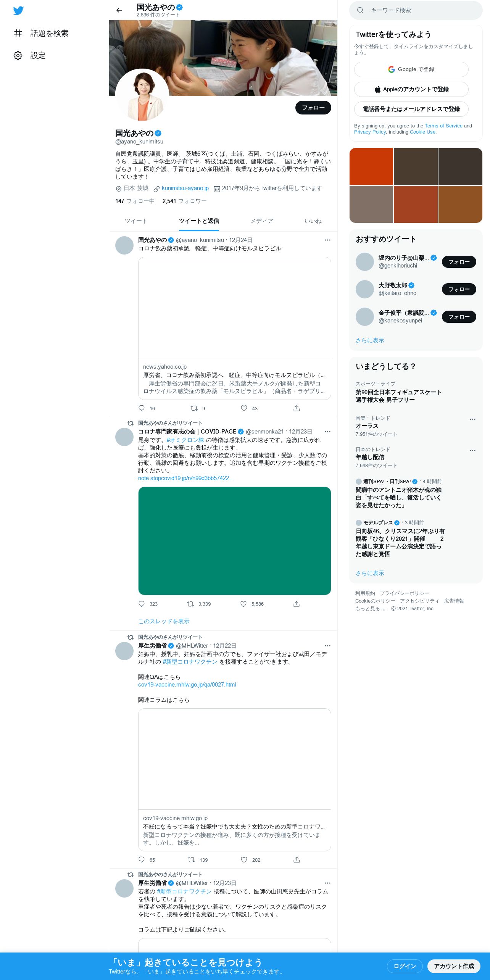This screenshot has width=490, height=980.
Task: Switch to the ツイート tab
Action: pyautogui.click(x=136, y=221)
